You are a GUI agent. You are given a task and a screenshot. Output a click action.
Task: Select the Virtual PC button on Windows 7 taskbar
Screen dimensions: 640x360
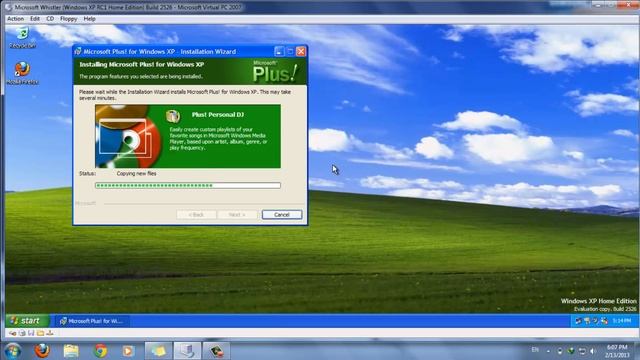[x=187, y=351]
